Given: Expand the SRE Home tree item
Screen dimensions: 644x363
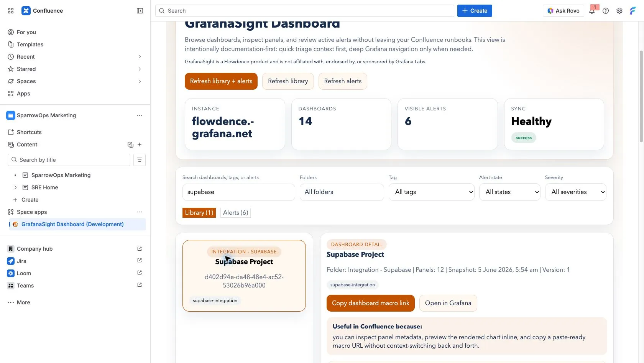Looking at the screenshot, I should click(x=15, y=187).
